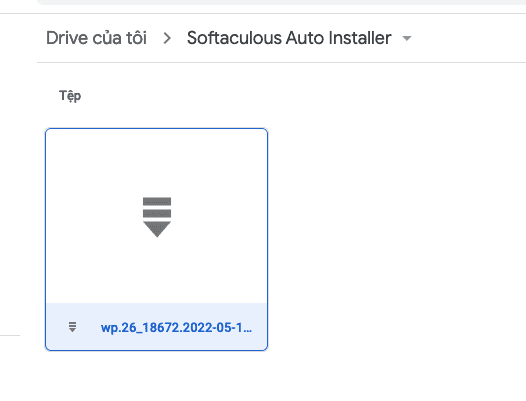526x401 pixels.
Task: Click the downward triangle of the archive icon
Action: click(157, 229)
